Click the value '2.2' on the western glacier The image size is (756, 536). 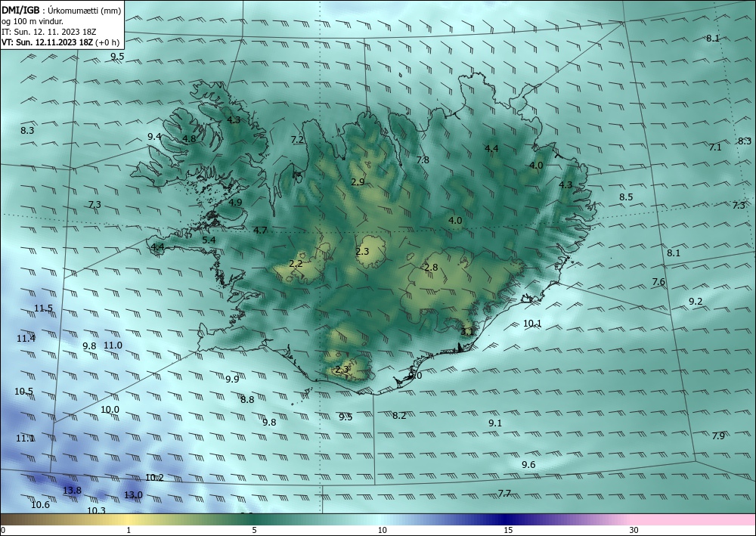(x=296, y=264)
